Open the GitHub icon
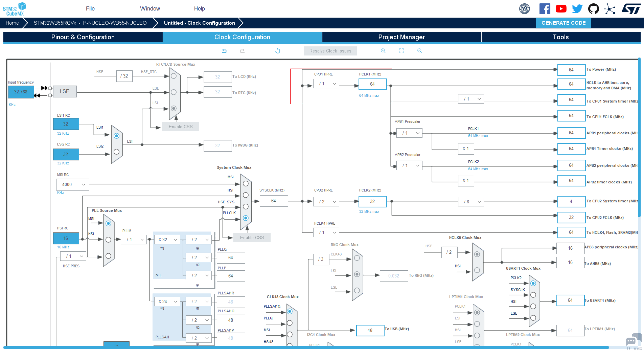The image size is (644, 352). pyautogui.click(x=593, y=9)
